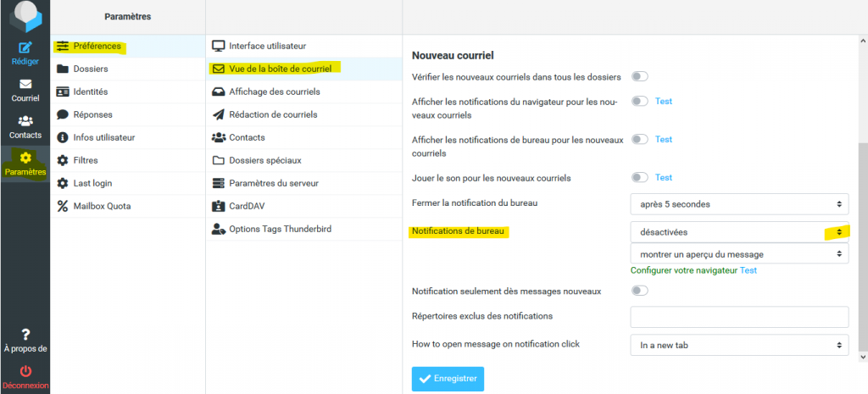Open the 'après 5 secondes' dropdown
868x394 pixels.
pos(739,204)
